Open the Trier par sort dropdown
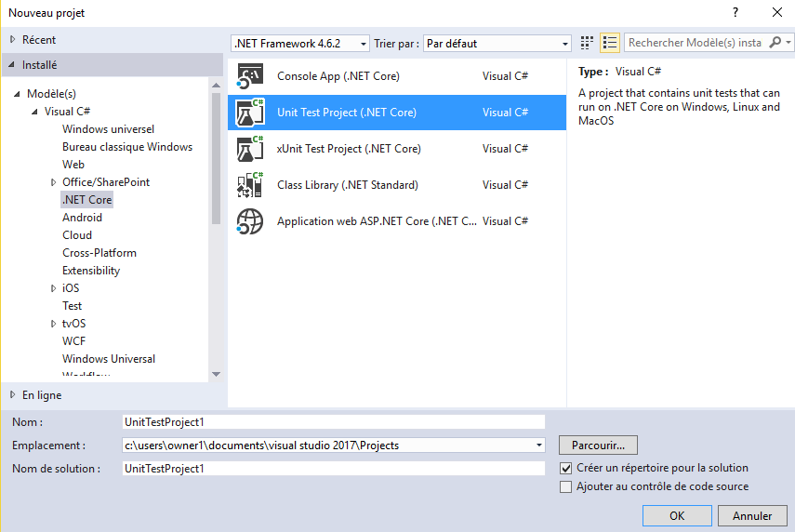Viewport: 795px width, 532px height. click(x=497, y=44)
